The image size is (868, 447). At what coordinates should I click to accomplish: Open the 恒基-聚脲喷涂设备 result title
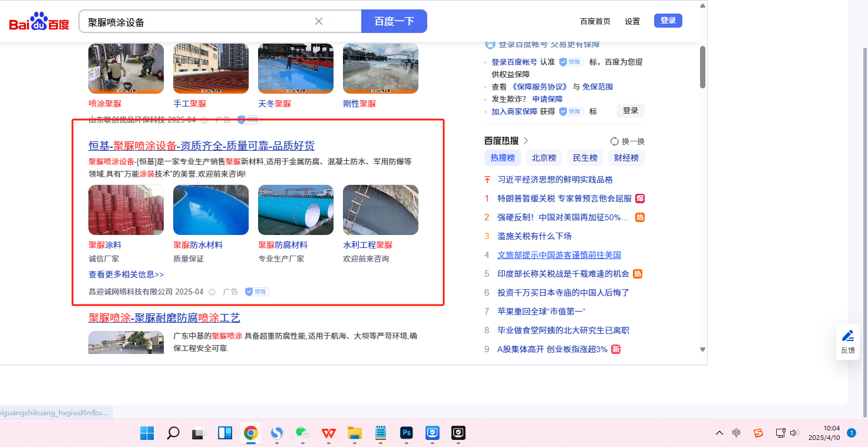pyautogui.click(x=202, y=146)
